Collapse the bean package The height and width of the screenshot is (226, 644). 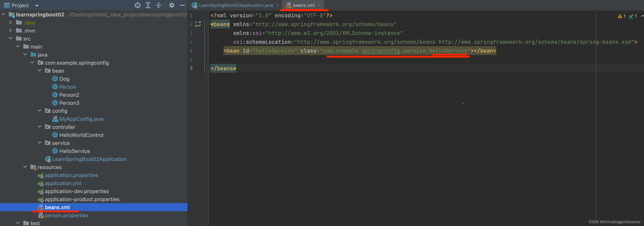point(40,70)
